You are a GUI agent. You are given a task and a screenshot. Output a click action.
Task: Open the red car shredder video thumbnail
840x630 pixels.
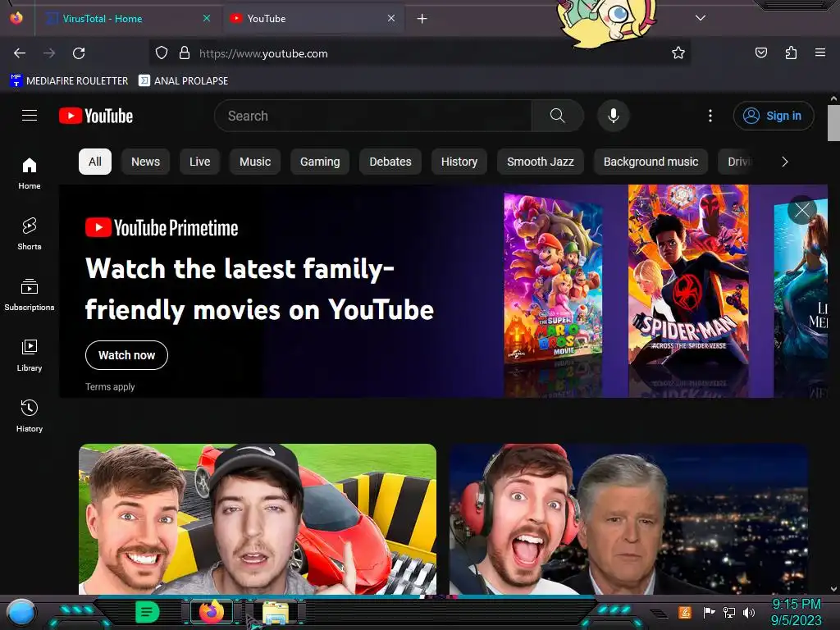click(258, 518)
